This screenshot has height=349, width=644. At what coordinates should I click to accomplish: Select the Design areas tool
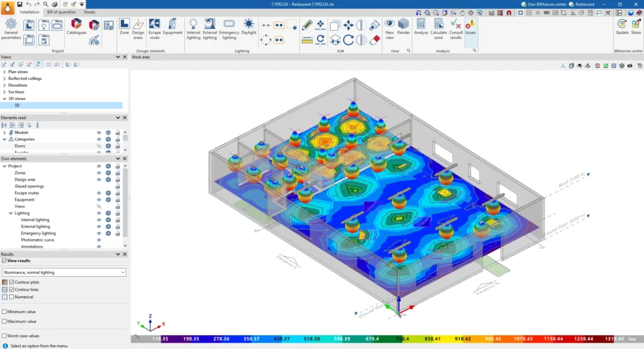tap(138, 29)
